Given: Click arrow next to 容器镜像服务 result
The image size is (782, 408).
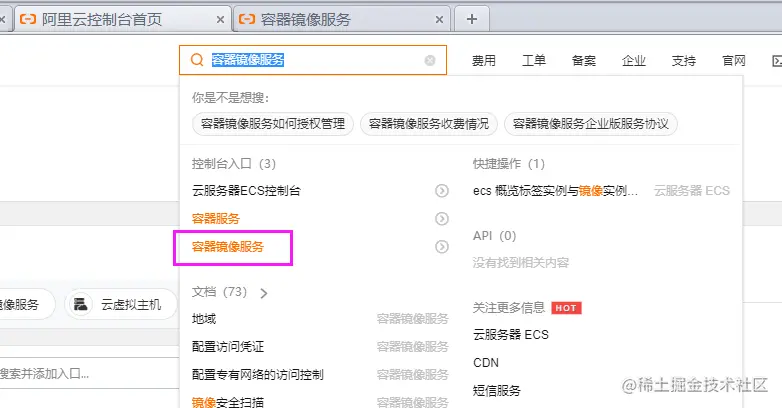Looking at the screenshot, I should point(441,246).
